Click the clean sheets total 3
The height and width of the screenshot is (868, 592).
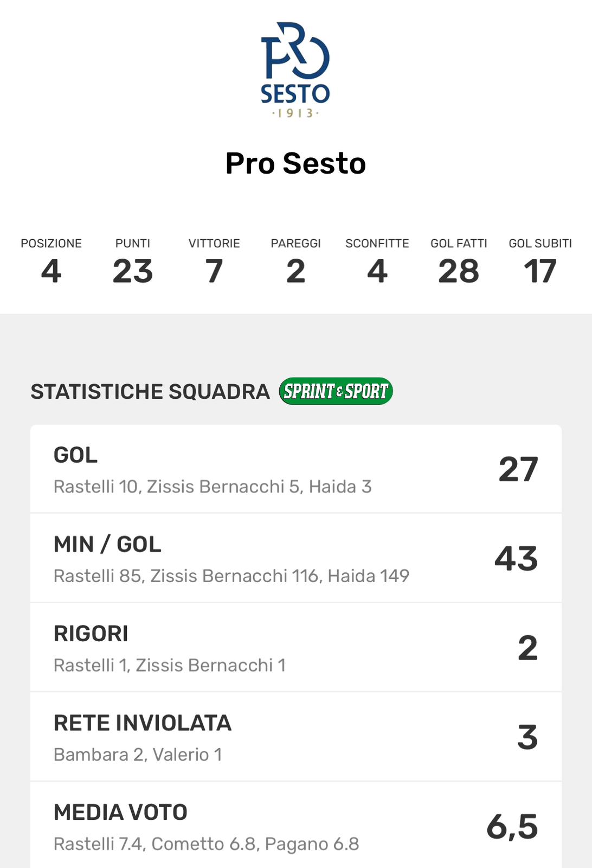point(527,737)
